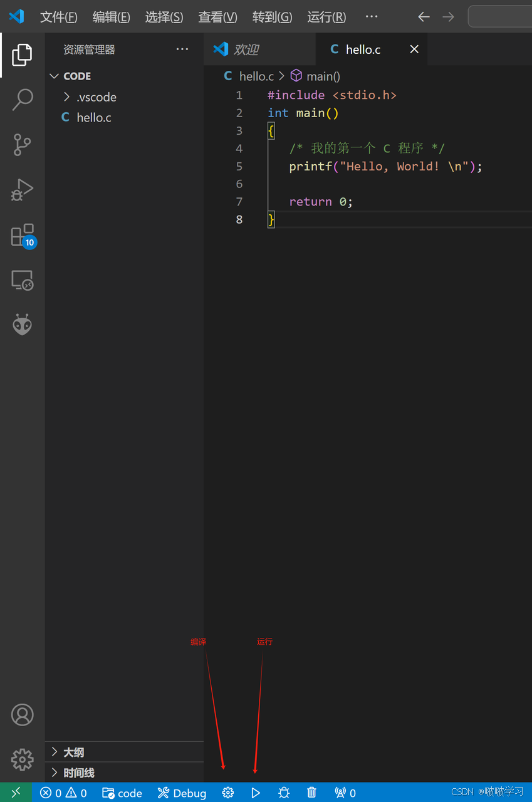Screen dimensions: 532x802
Task: Switch to the 欢迎 tab
Action: click(259, 49)
